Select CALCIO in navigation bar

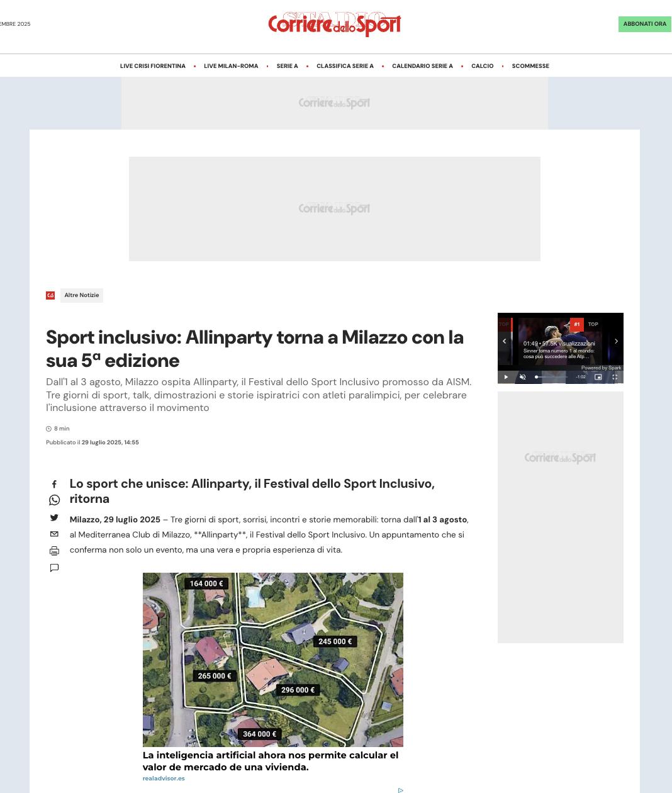pos(482,66)
